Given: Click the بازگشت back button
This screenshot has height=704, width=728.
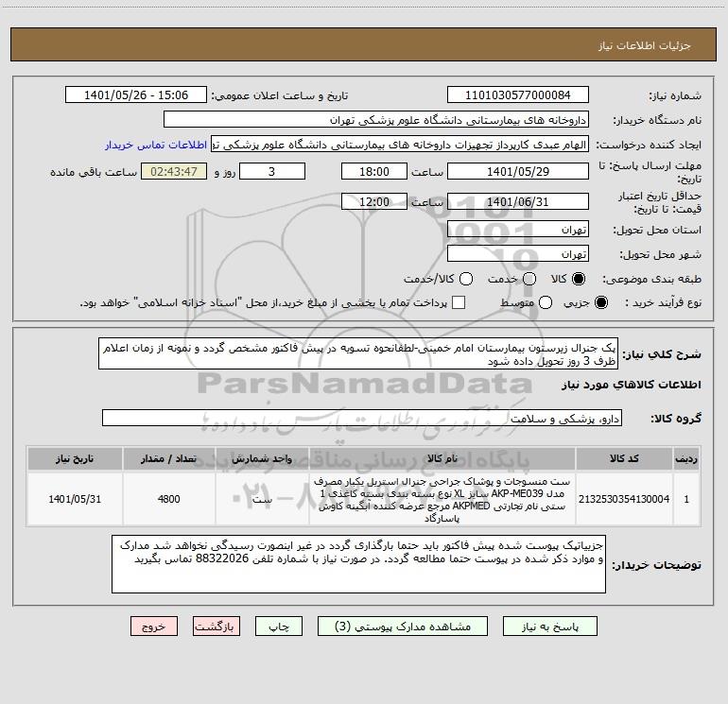Looking at the screenshot, I should coord(217,627).
